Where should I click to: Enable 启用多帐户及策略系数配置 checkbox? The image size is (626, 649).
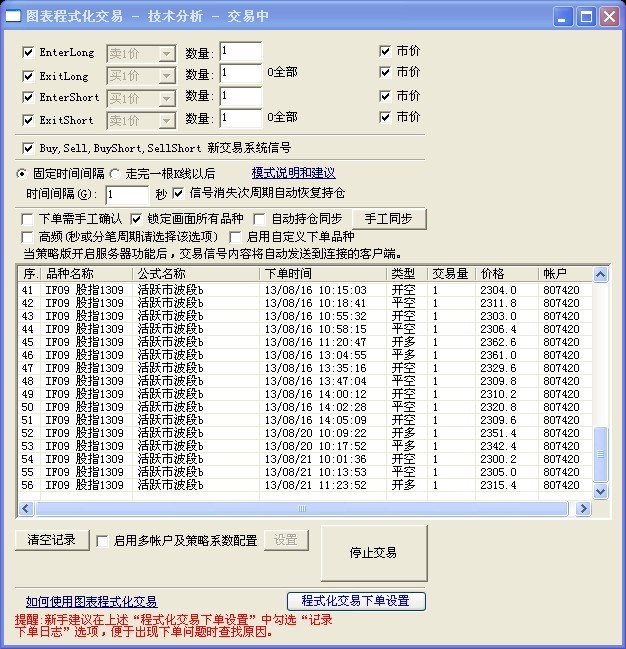click(102, 541)
